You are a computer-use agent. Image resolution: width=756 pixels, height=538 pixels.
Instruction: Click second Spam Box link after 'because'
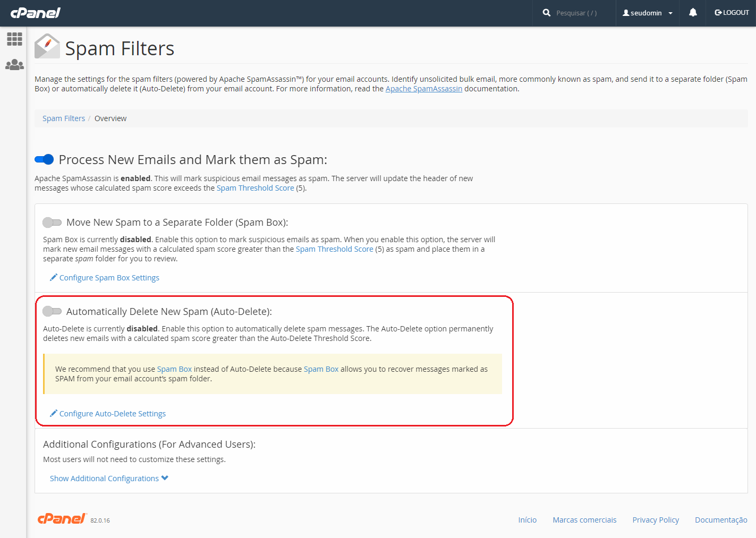pyautogui.click(x=321, y=369)
